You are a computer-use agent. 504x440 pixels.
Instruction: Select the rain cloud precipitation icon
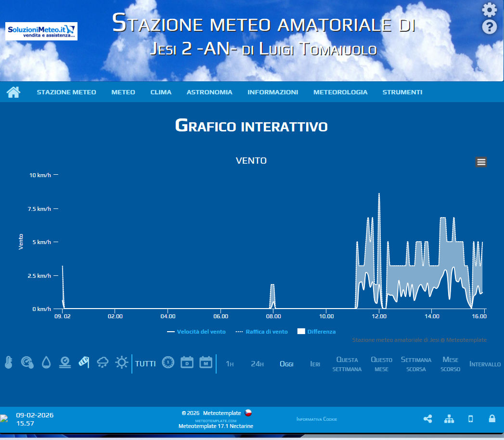pos(103,362)
